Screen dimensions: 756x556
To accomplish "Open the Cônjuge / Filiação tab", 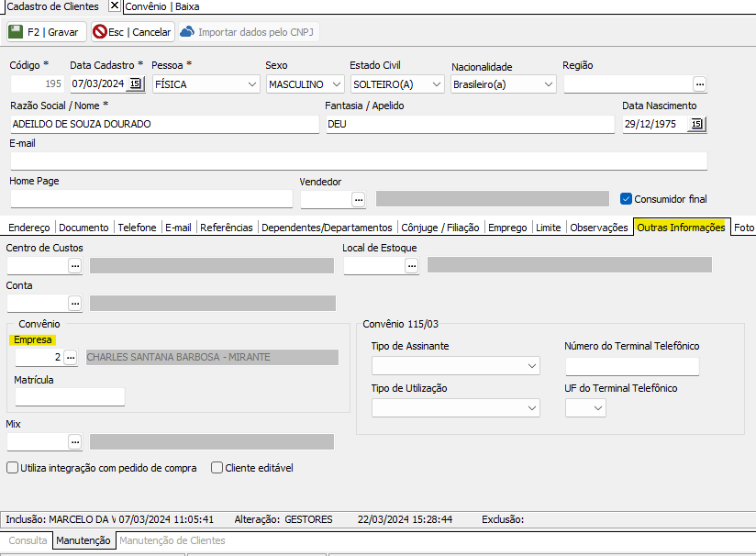I will point(439,228).
